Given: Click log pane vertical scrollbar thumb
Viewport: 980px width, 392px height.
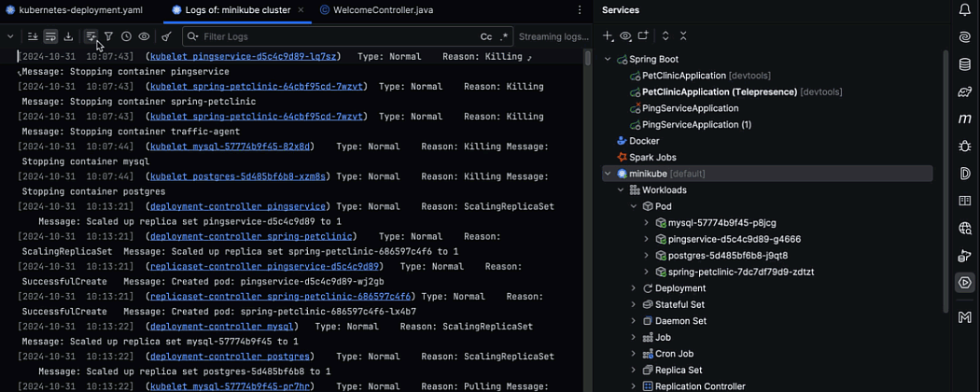Looking at the screenshot, I should click(x=587, y=59).
